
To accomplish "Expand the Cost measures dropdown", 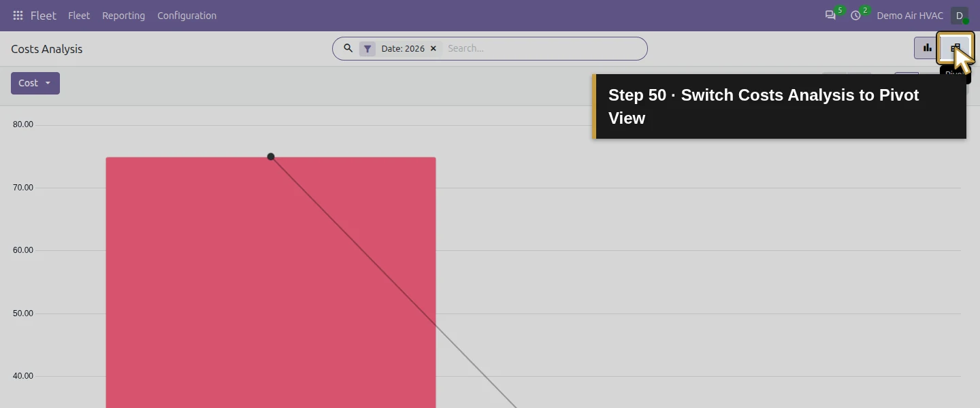I will tap(35, 83).
